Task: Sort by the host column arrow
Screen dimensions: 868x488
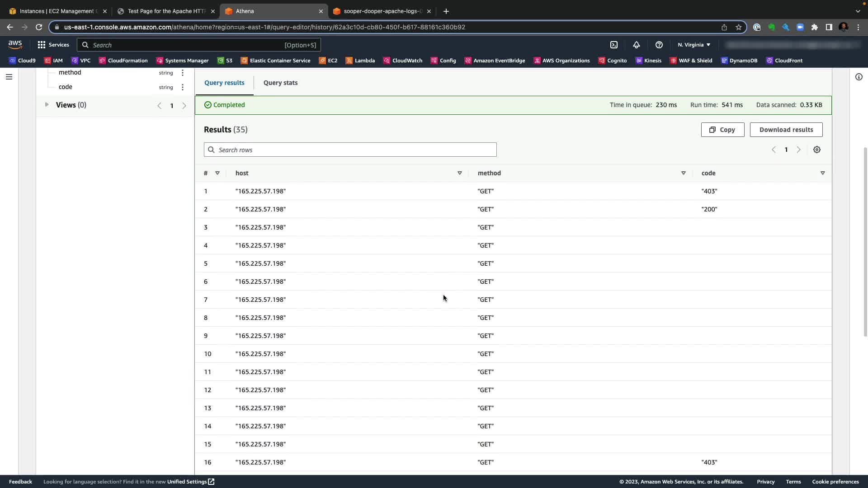Action: pyautogui.click(x=459, y=173)
